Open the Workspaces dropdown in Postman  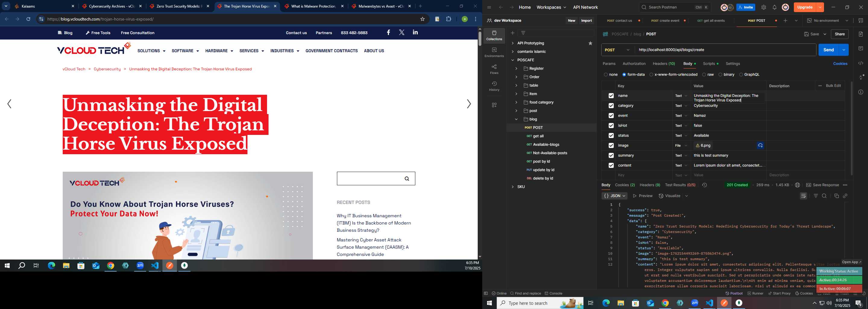click(x=551, y=8)
